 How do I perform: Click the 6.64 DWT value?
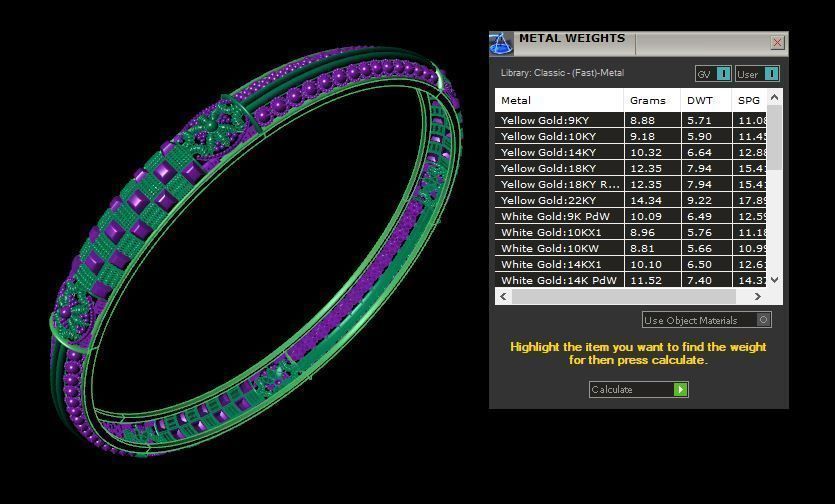coord(699,152)
